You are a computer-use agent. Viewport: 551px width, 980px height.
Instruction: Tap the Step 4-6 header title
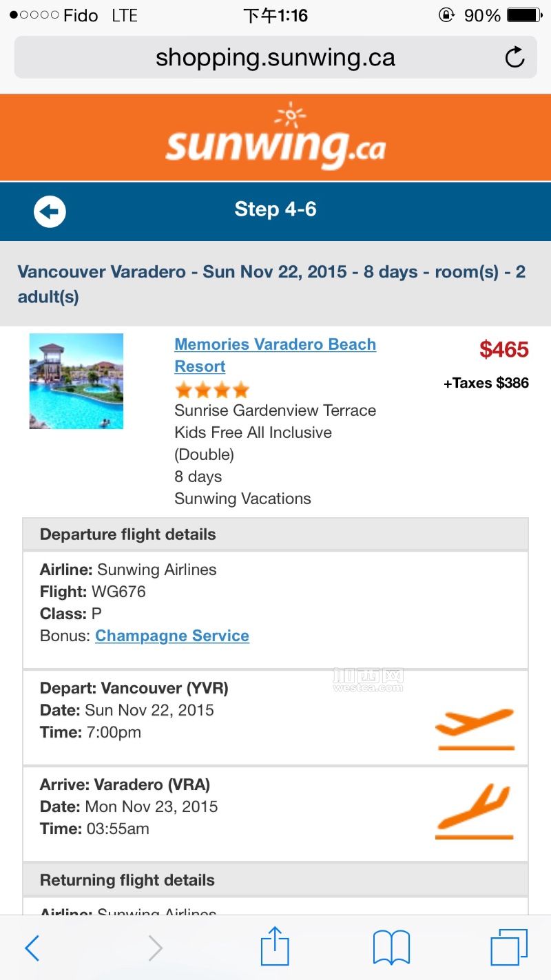pyautogui.click(x=275, y=209)
